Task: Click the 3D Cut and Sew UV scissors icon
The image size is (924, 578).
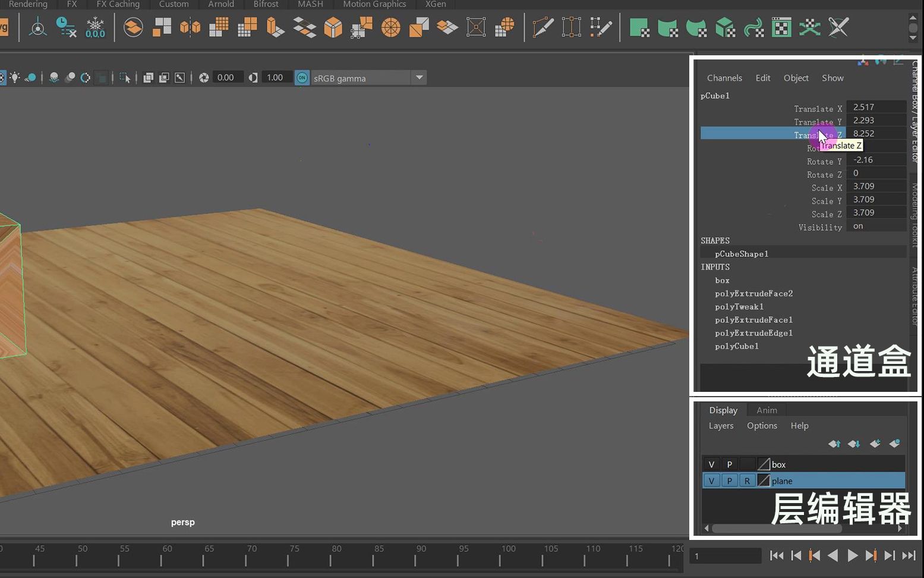Action: [x=838, y=27]
